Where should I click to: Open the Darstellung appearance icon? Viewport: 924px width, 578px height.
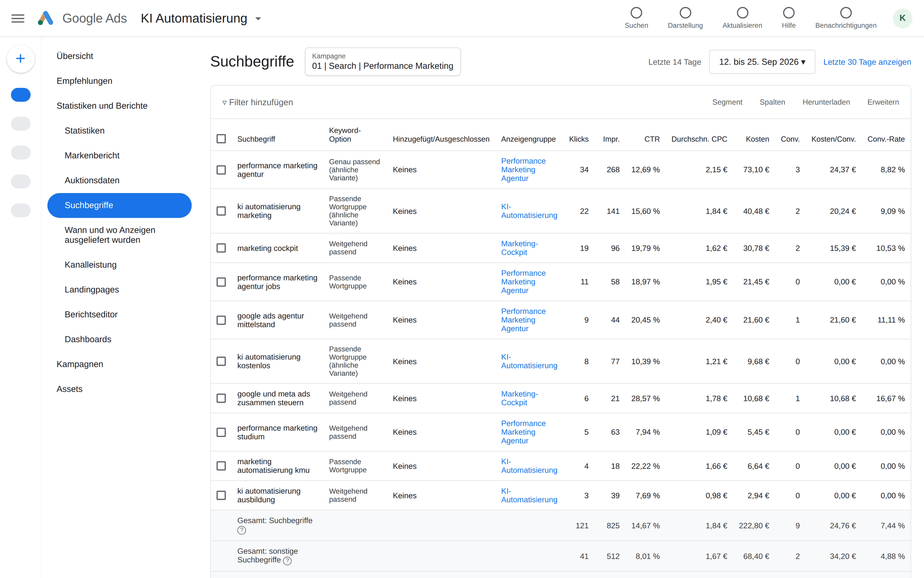point(685,13)
